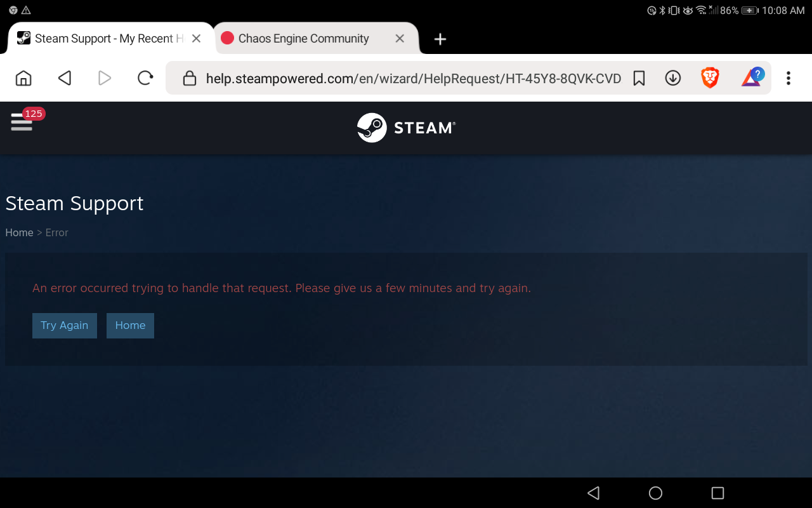Click the Steam logo in header
The height and width of the screenshot is (508, 812).
pos(406,128)
